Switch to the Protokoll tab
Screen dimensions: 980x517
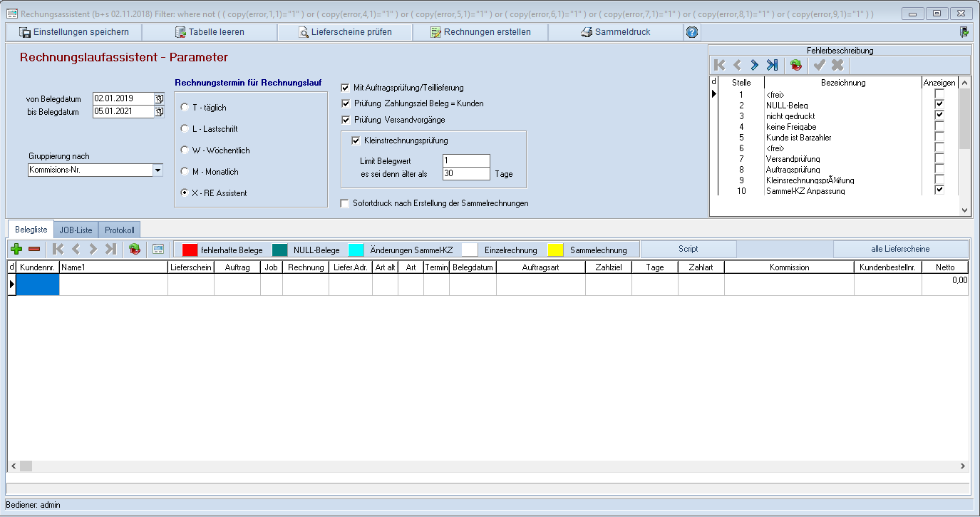point(119,230)
